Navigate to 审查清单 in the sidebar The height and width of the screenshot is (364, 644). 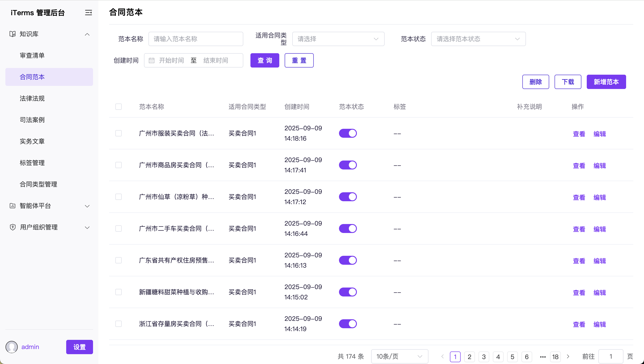(32, 55)
